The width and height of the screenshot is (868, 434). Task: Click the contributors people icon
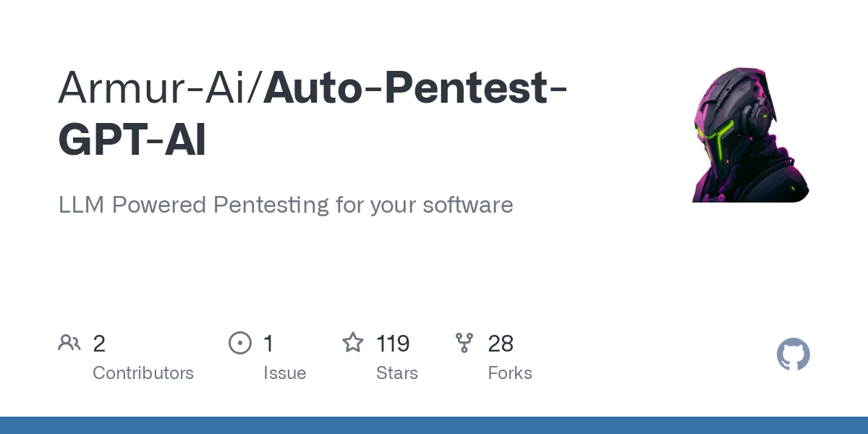pos(69,342)
